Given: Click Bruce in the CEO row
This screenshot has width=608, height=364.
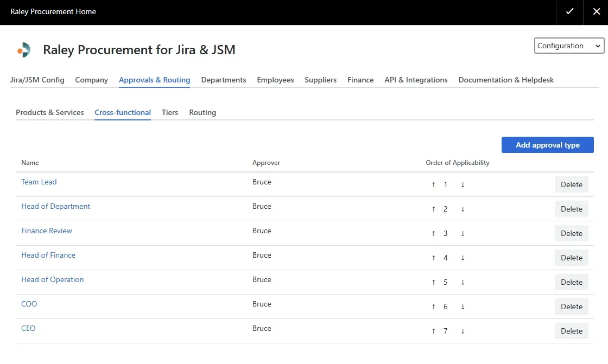Looking at the screenshot, I should (x=262, y=328).
